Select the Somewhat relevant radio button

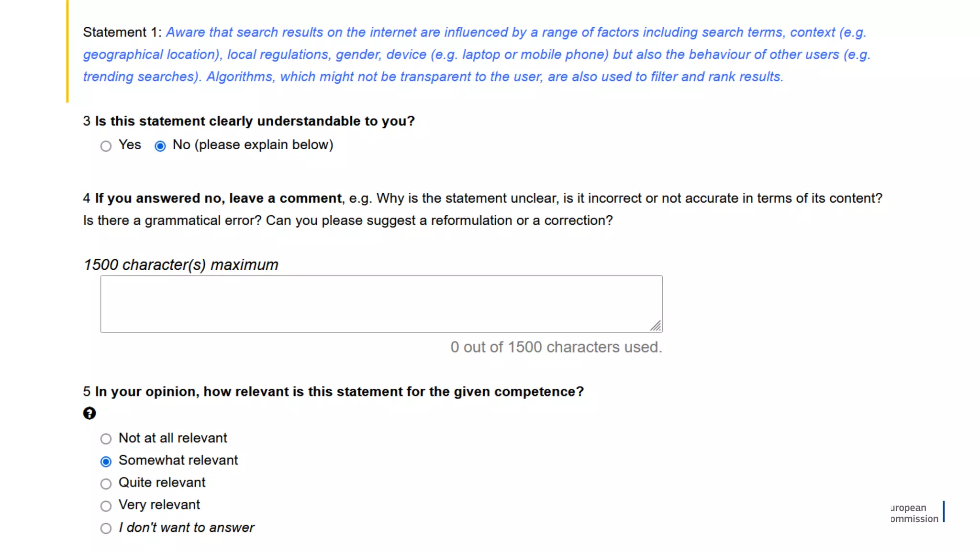(x=106, y=461)
